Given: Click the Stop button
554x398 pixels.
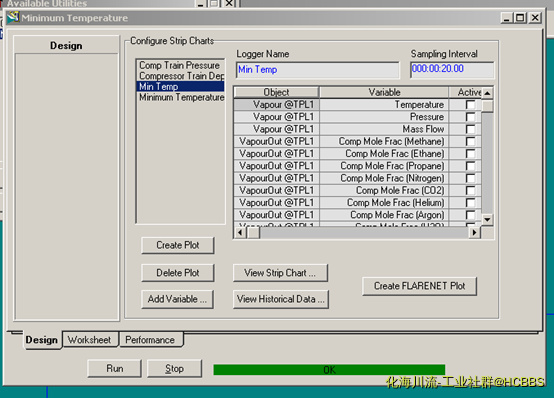Looking at the screenshot, I should click(174, 369).
